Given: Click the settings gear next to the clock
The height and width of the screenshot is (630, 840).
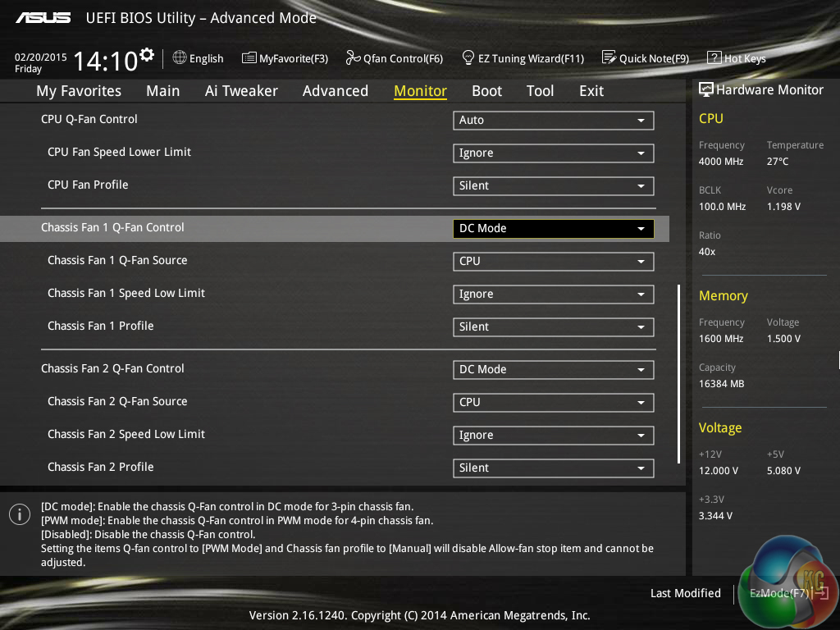Looking at the screenshot, I should click(147, 55).
